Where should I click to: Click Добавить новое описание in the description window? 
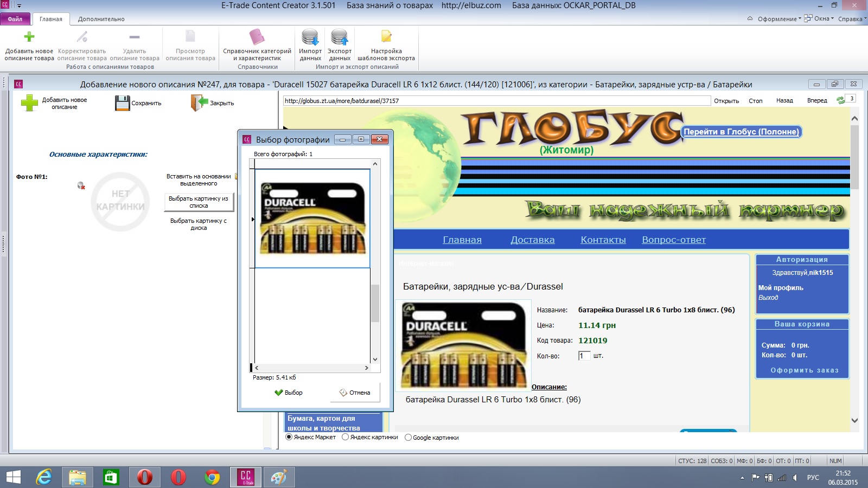(x=54, y=103)
